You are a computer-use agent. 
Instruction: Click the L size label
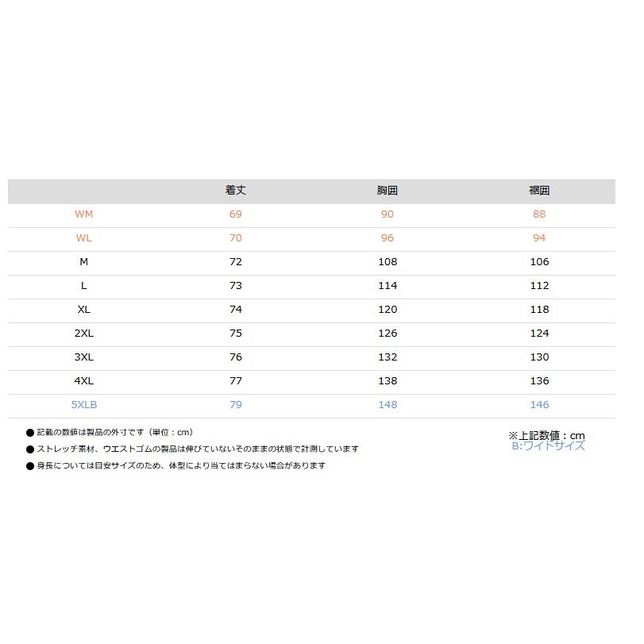click(x=84, y=285)
